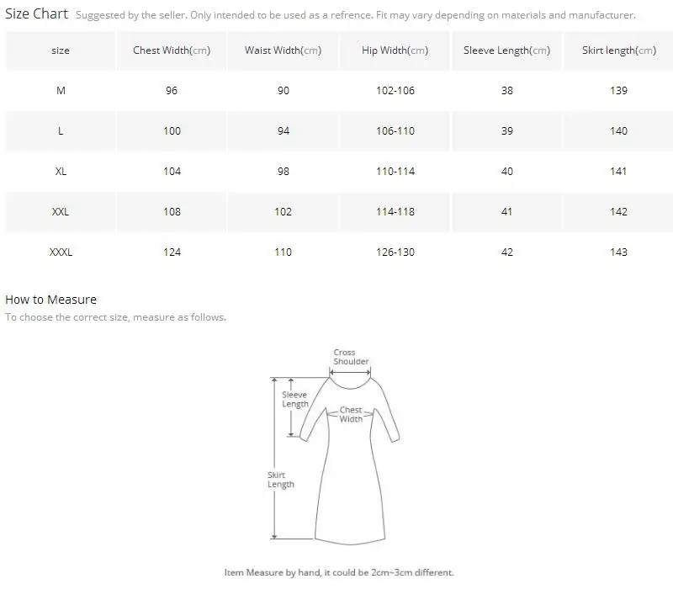673x616 pixels.
Task: Select the Hip Width(cm) column header
Action: [395, 50]
